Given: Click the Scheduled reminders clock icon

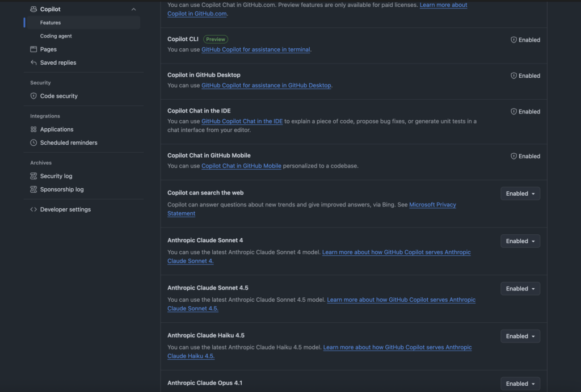Looking at the screenshot, I should click(x=33, y=143).
